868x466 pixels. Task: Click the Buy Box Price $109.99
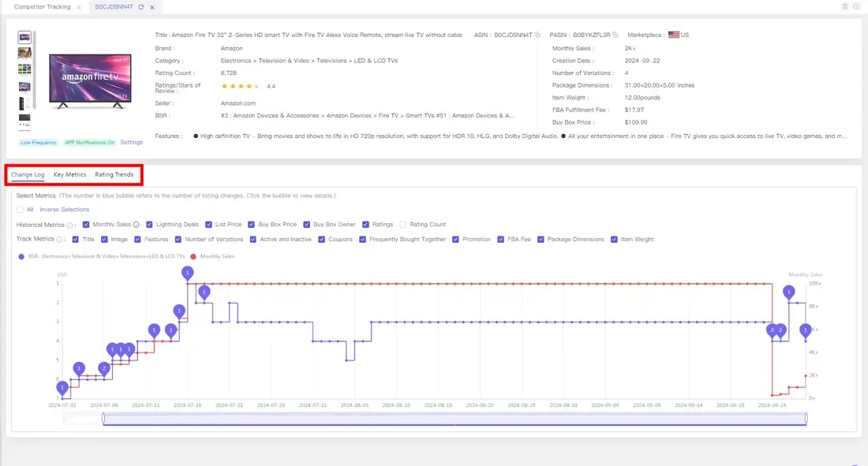pos(636,122)
